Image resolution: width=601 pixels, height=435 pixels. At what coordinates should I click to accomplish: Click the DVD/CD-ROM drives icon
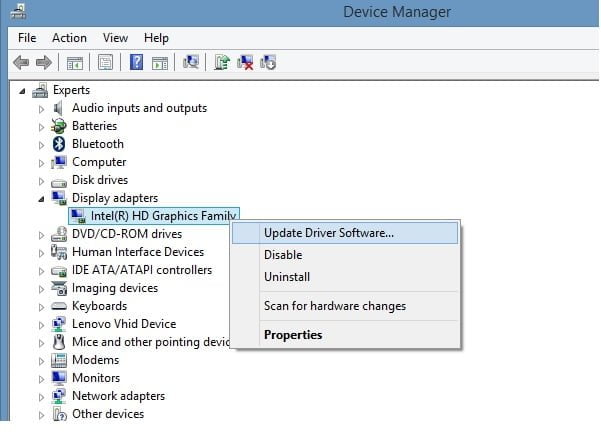pyautogui.click(x=59, y=234)
